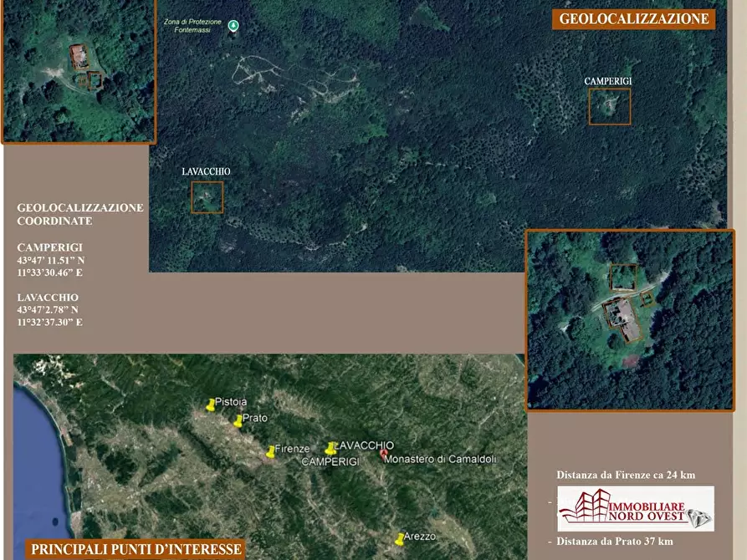
Task: Click the PRINCIPALI PUNTI D'INTERESSE banner
Action: point(136,549)
